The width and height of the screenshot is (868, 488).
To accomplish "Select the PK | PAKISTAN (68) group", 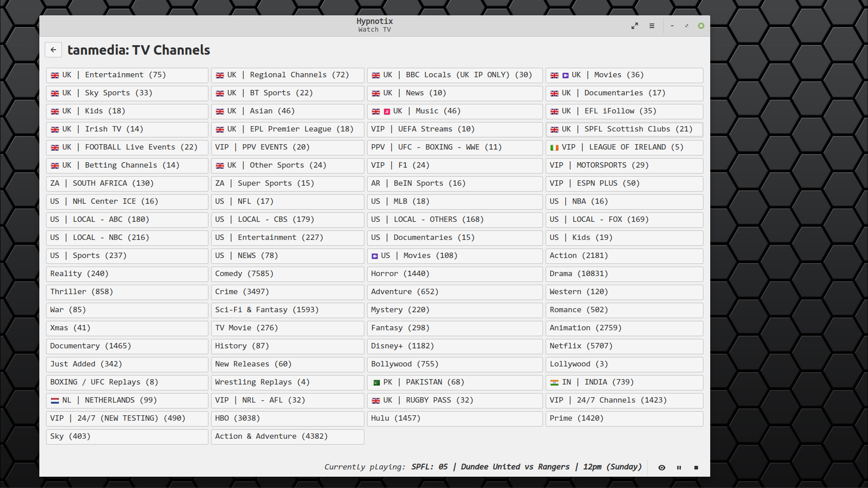I will pyautogui.click(x=454, y=382).
